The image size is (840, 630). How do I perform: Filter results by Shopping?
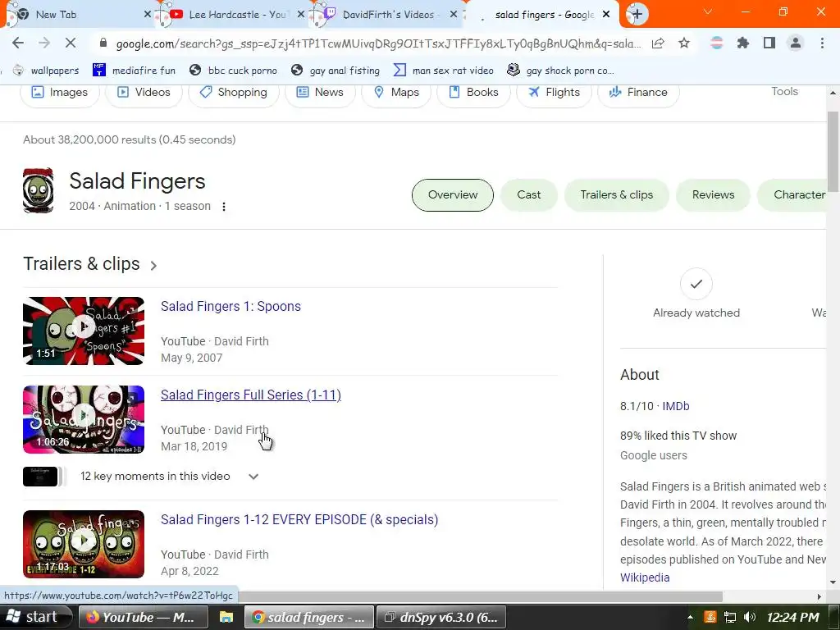(233, 92)
